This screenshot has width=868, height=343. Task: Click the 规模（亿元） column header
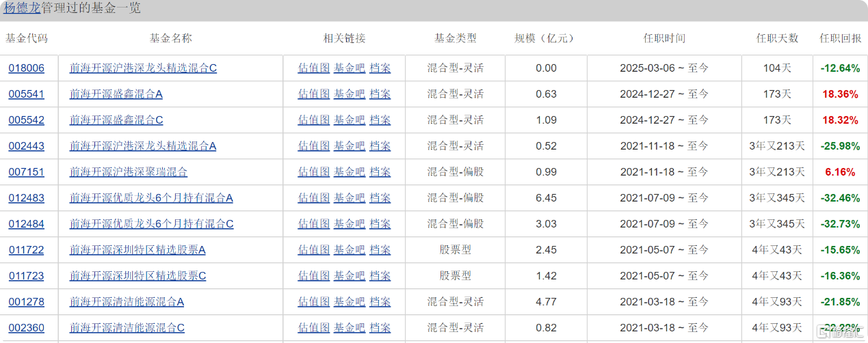tap(547, 39)
